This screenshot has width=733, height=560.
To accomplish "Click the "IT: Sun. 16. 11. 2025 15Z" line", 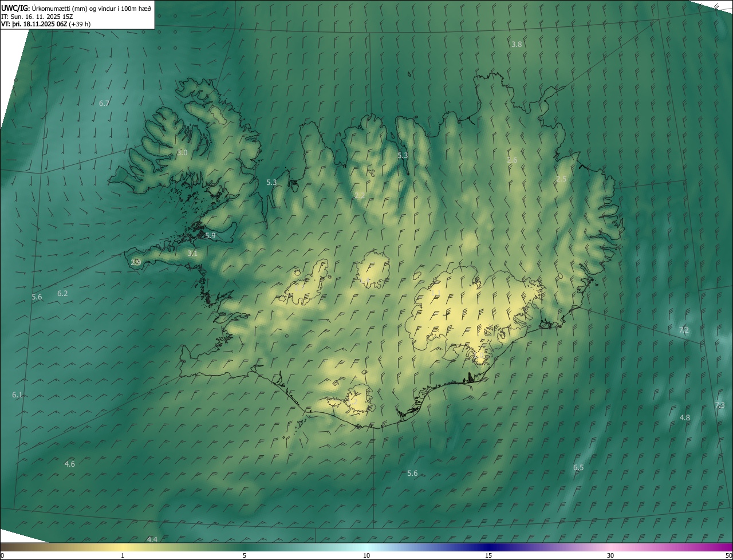I will coord(37,17).
